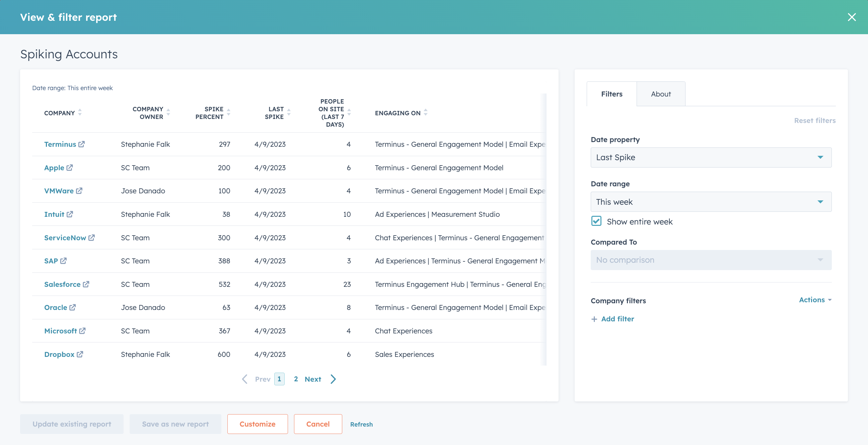Click the Spiking Accounts report title
This screenshot has height=445, width=868.
tap(69, 54)
